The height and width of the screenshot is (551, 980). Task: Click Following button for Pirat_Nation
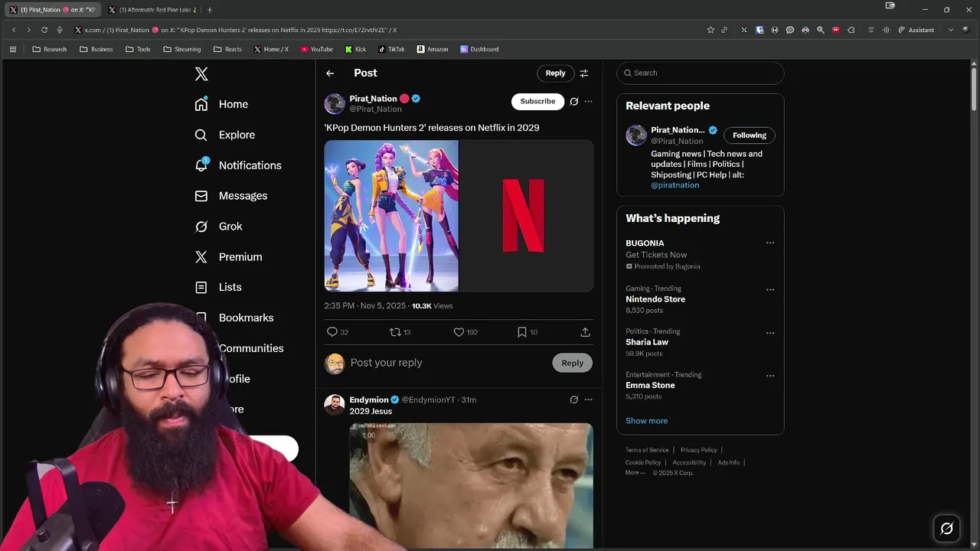[x=749, y=135]
